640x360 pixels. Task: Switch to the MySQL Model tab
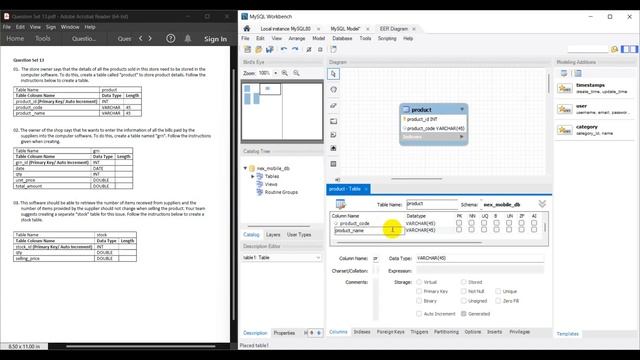[345, 29]
